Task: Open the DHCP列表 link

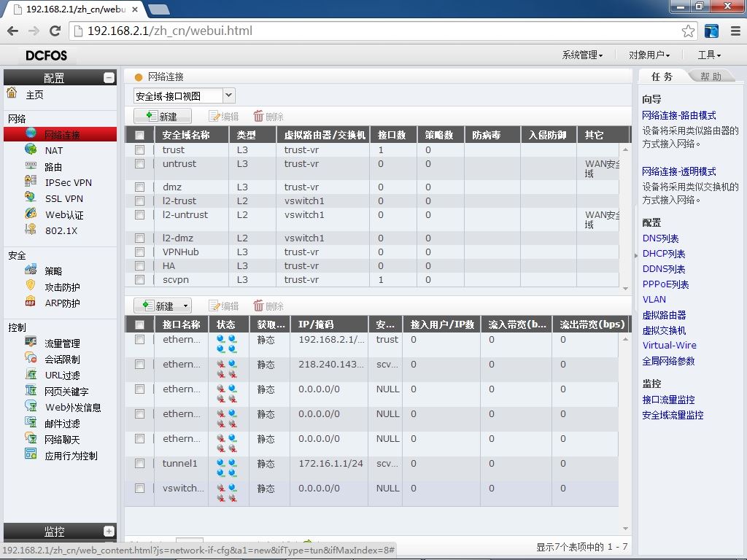Action: coord(664,254)
